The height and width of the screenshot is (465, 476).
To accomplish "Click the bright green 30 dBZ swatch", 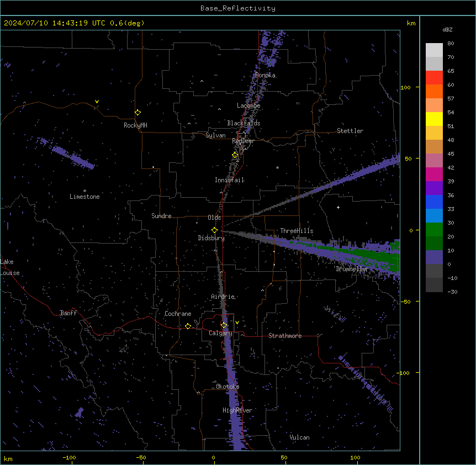I will pos(434,230).
